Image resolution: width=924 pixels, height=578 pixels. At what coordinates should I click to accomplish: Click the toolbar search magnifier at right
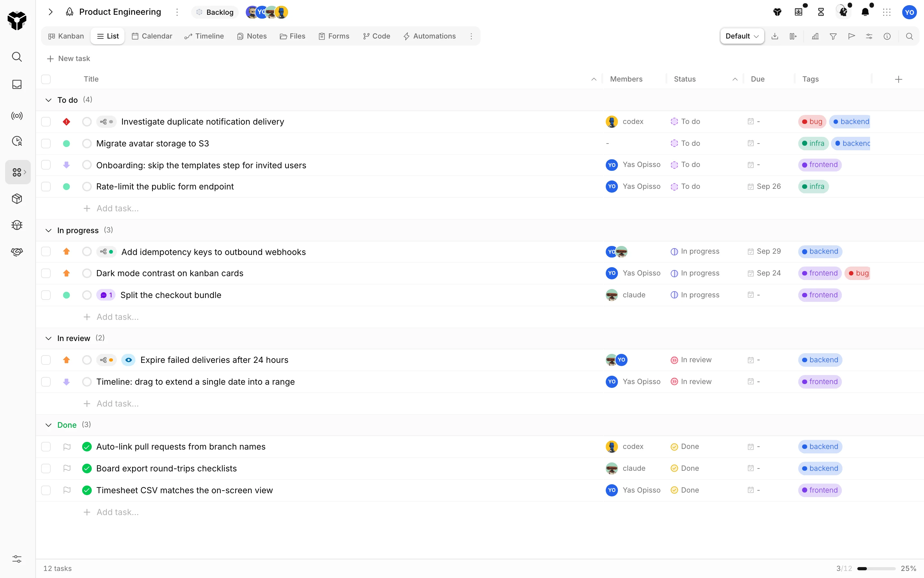click(x=909, y=36)
